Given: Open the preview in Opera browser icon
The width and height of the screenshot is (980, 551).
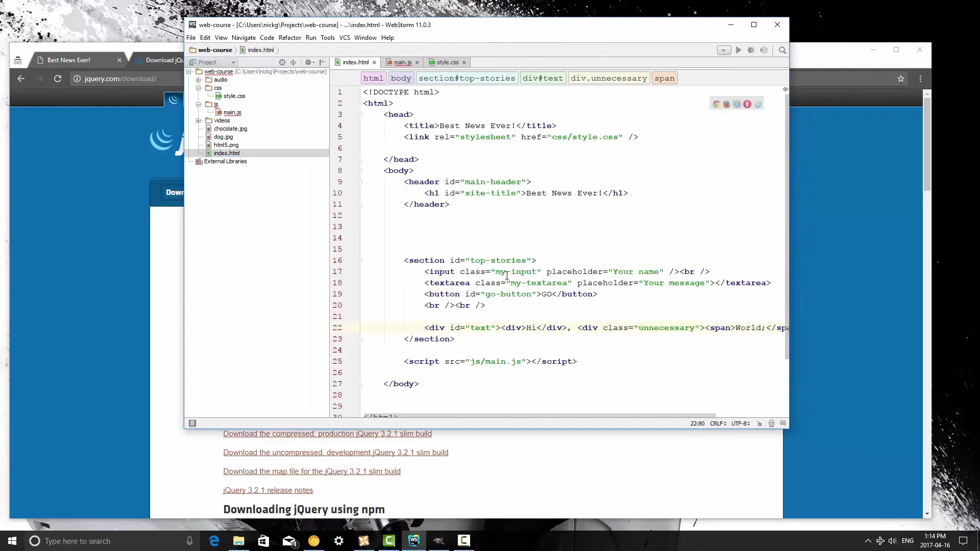Looking at the screenshot, I should click(747, 104).
